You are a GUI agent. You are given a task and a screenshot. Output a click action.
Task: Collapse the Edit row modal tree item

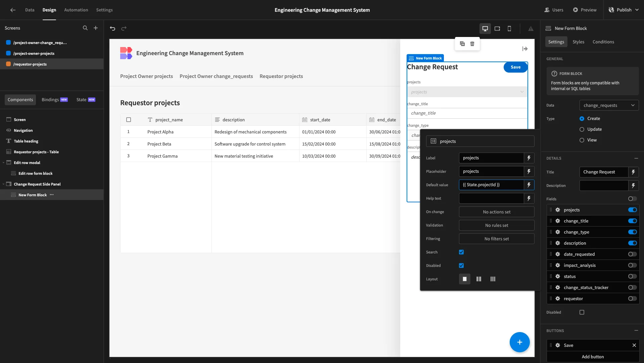pyautogui.click(x=4, y=163)
